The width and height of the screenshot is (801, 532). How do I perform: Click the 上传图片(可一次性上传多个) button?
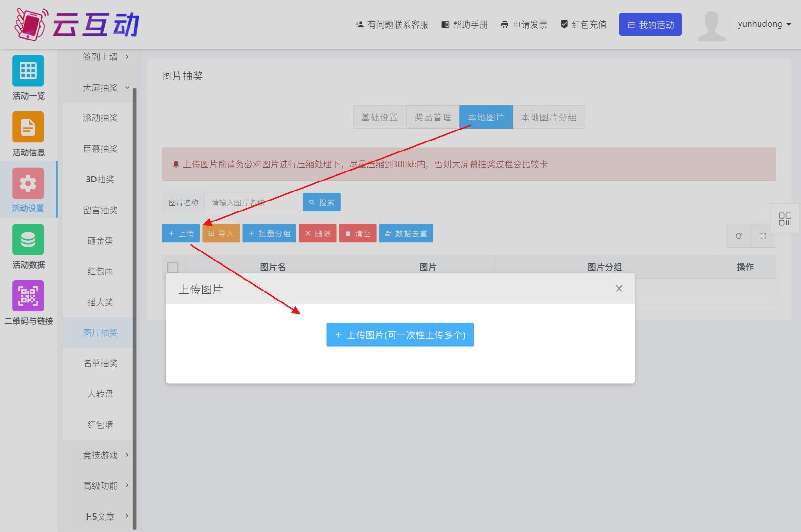pyautogui.click(x=400, y=335)
